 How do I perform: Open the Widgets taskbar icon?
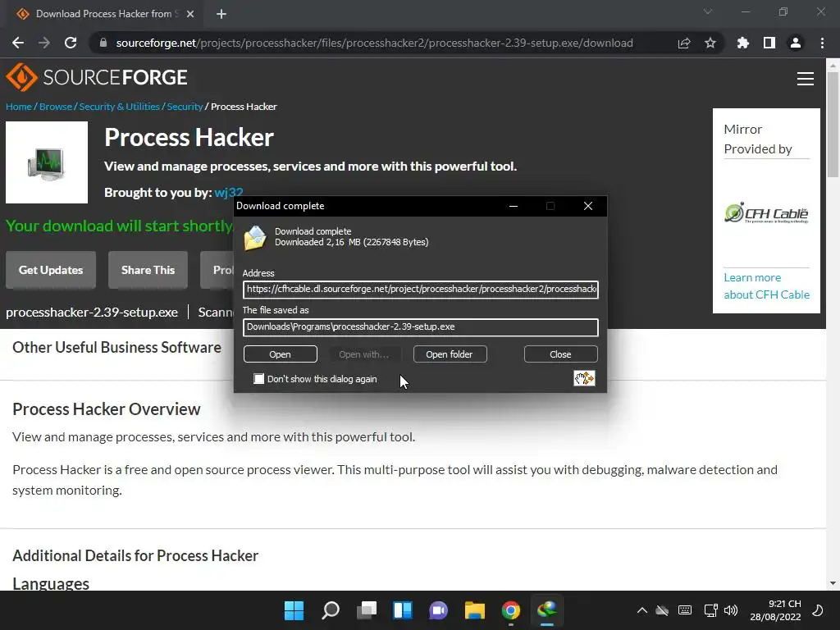[402, 610]
